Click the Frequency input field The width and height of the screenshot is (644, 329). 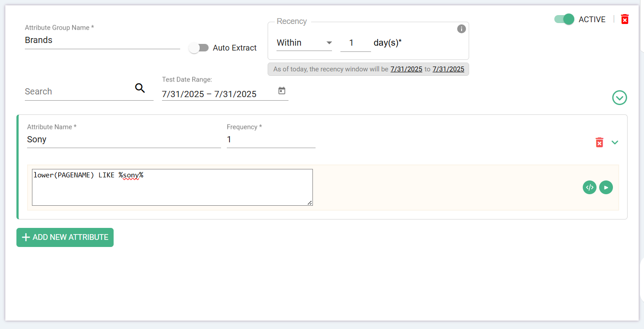point(271,140)
